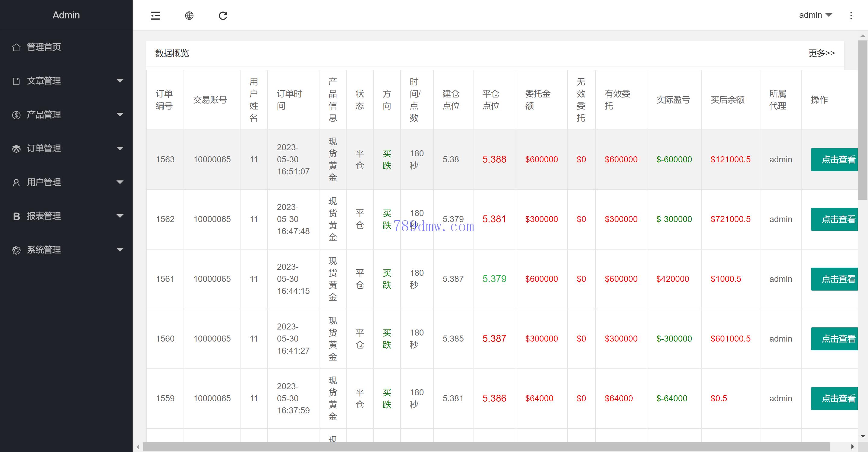Click the document icon for 文章管理
Image resolution: width=868 pixels, height=452 pixels.
point(16,81)
